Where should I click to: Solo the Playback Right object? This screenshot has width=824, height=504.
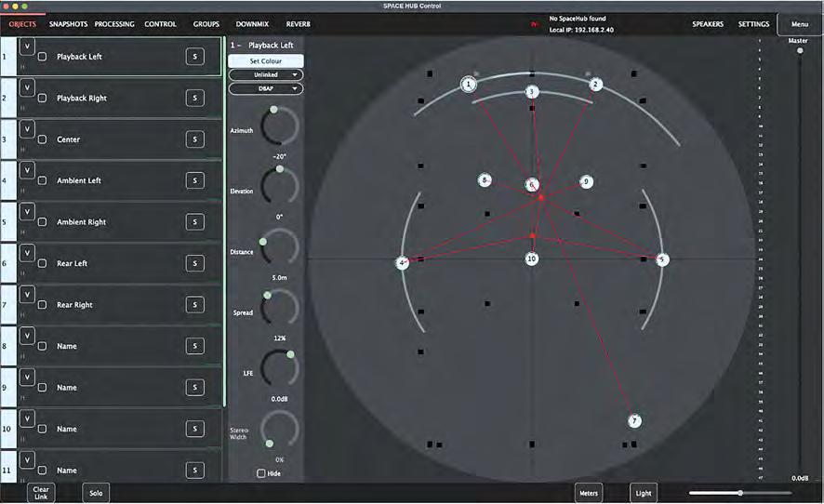pyautogui.click(x=195, y=98)
